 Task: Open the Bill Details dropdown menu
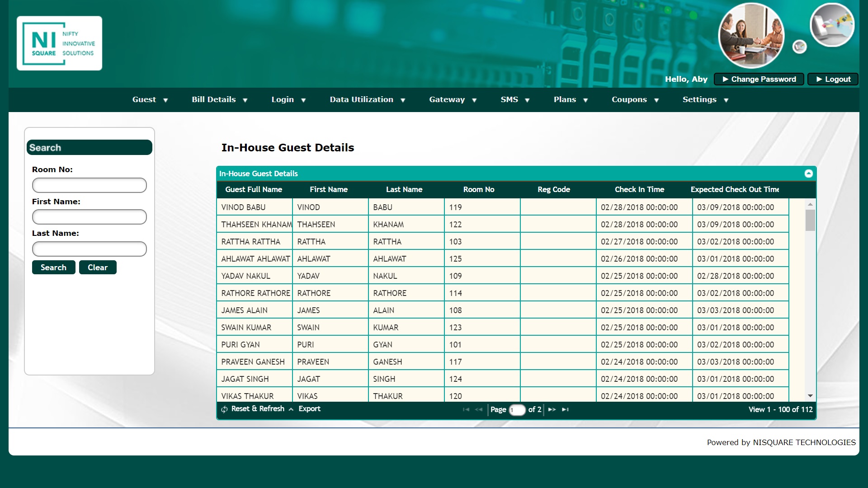[x=220, y=100]
